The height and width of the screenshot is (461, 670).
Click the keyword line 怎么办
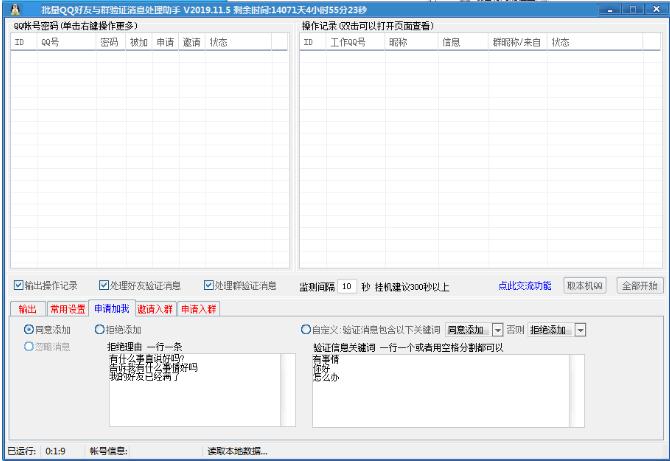326,377
